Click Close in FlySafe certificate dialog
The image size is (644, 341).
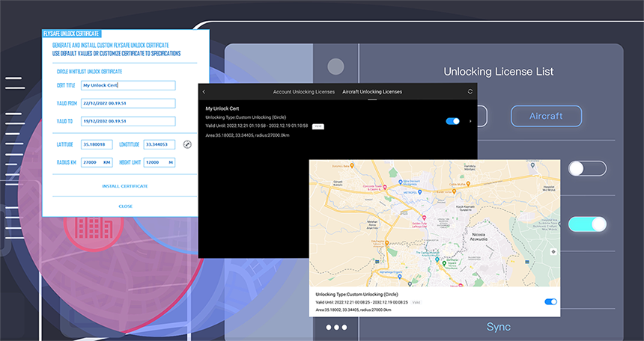(125, 206)
